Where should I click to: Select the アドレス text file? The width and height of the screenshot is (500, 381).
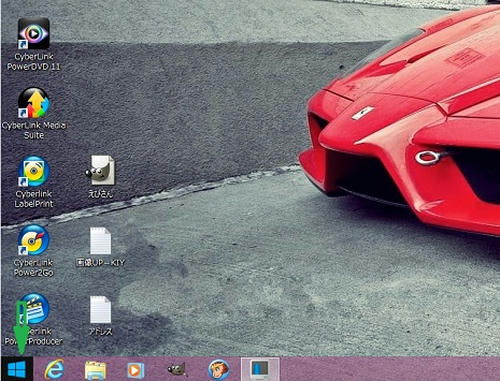click(x=101, y=315)
